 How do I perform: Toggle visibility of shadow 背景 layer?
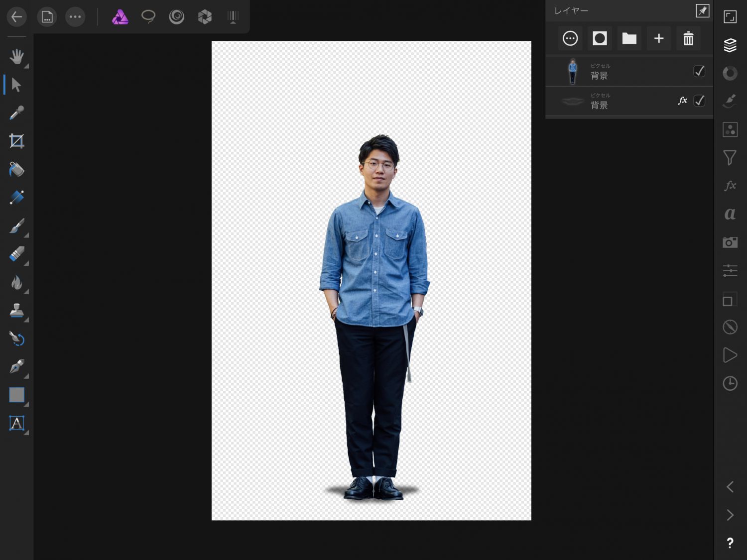click(x=699, y=101)
